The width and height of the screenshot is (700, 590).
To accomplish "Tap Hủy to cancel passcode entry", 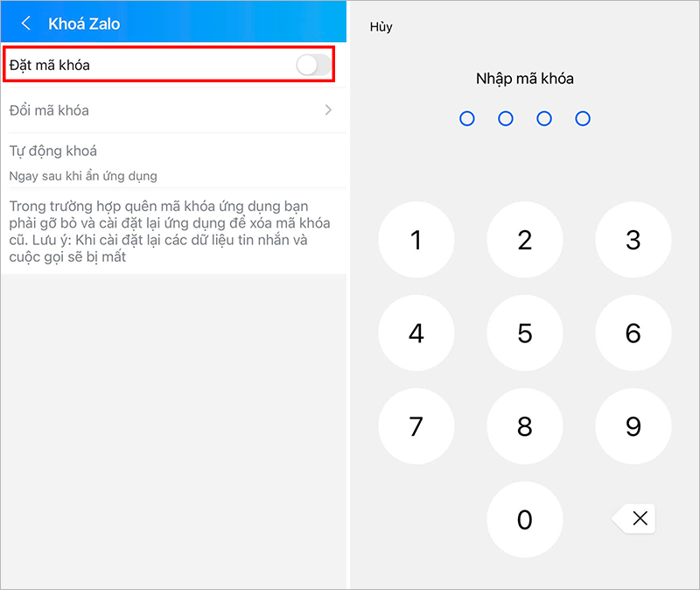I will pos(381,27).
